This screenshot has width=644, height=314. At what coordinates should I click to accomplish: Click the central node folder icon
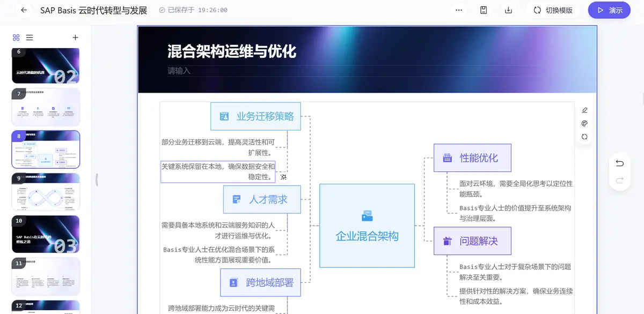(367, 215)
